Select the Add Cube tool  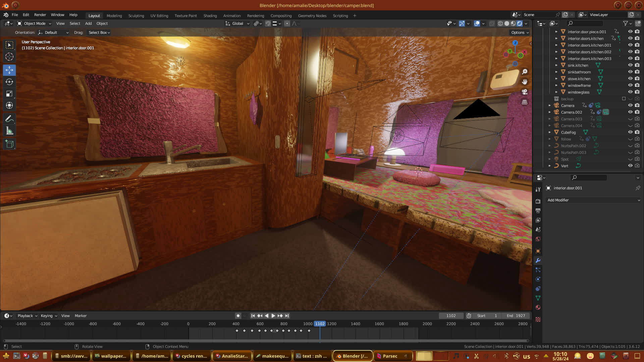[x=9, y=144]
